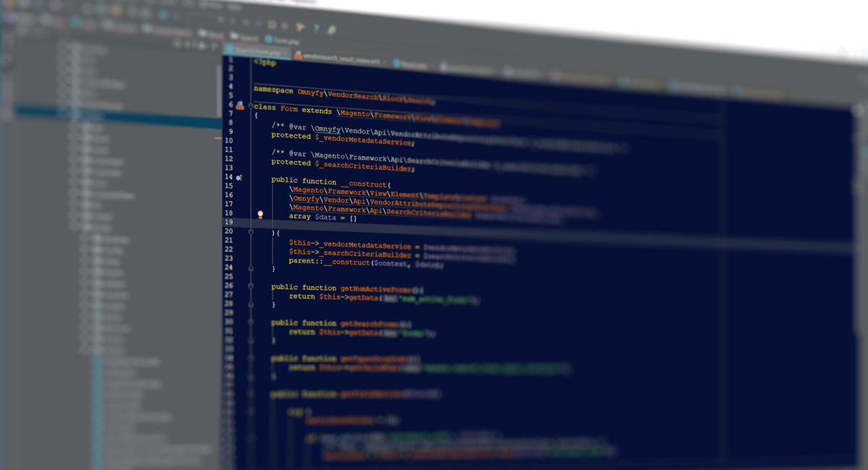Toggle folding of the class Form declaration block

251,106
